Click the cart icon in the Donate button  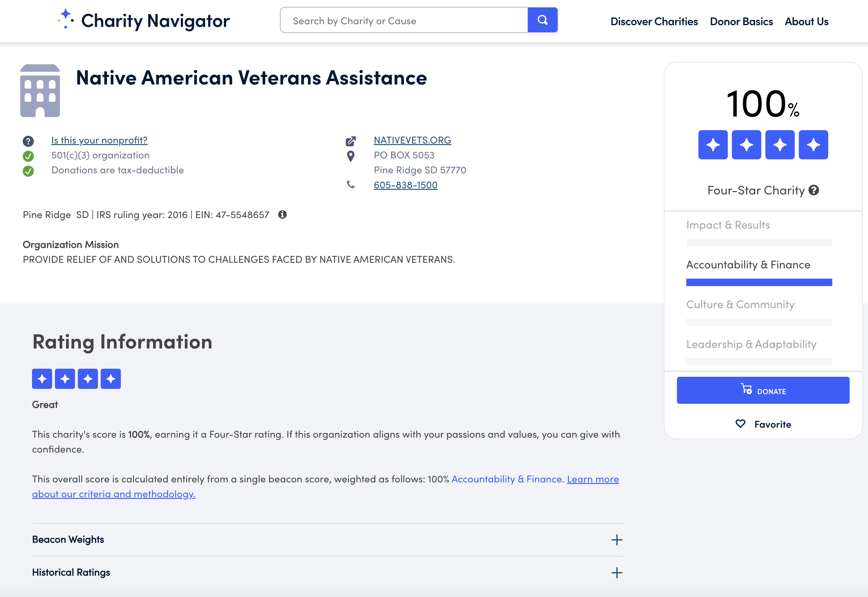747,389
